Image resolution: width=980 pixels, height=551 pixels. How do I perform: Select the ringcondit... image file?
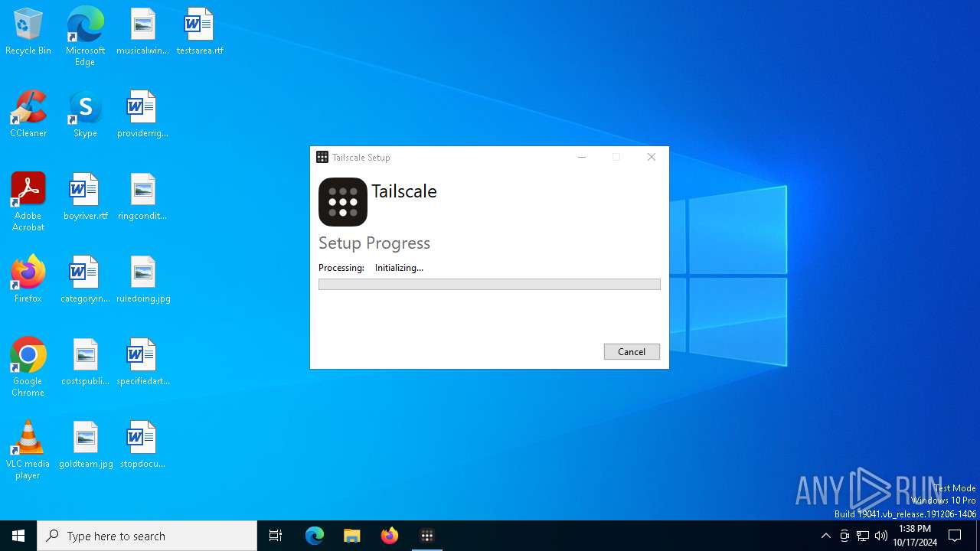pyautogui.click(x=142, y=197)
